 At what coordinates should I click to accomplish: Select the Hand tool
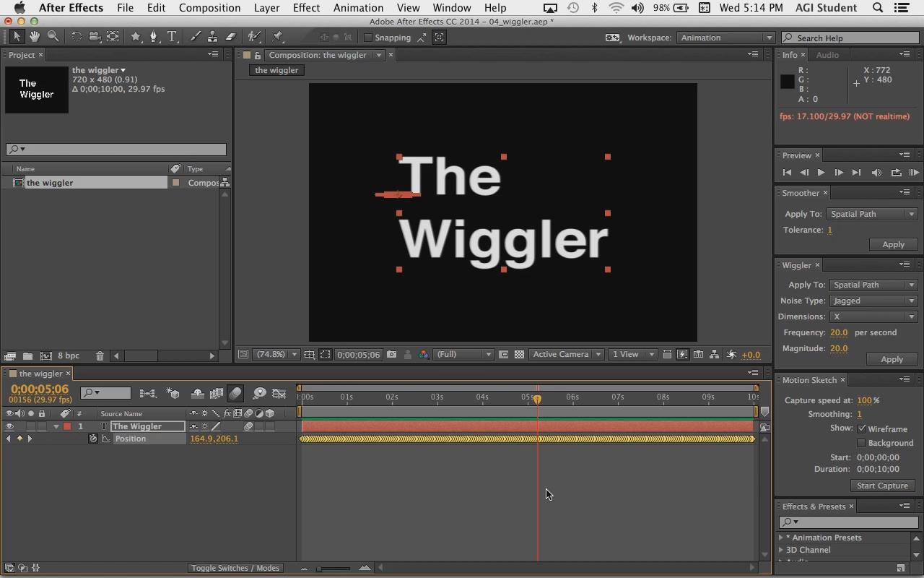tap(35, 37)
